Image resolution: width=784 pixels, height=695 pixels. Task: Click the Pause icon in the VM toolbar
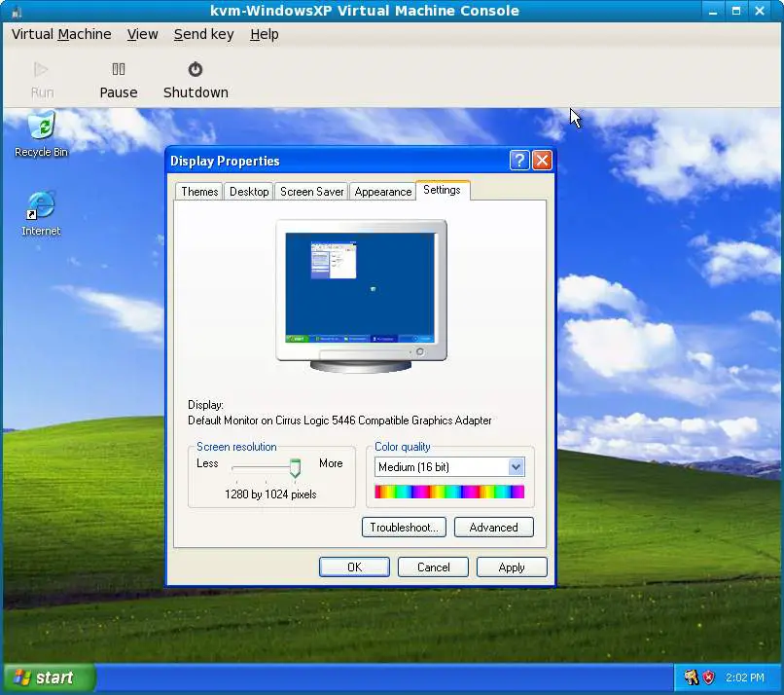(119, 69)
